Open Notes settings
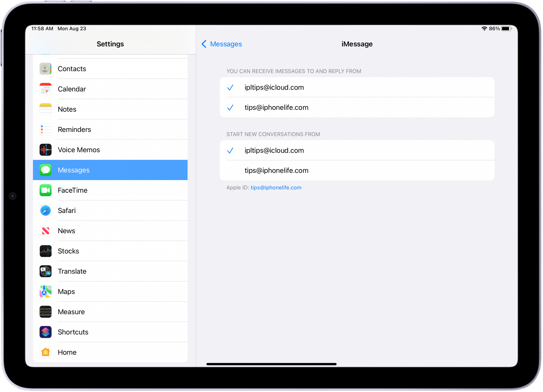 (110, 109)
